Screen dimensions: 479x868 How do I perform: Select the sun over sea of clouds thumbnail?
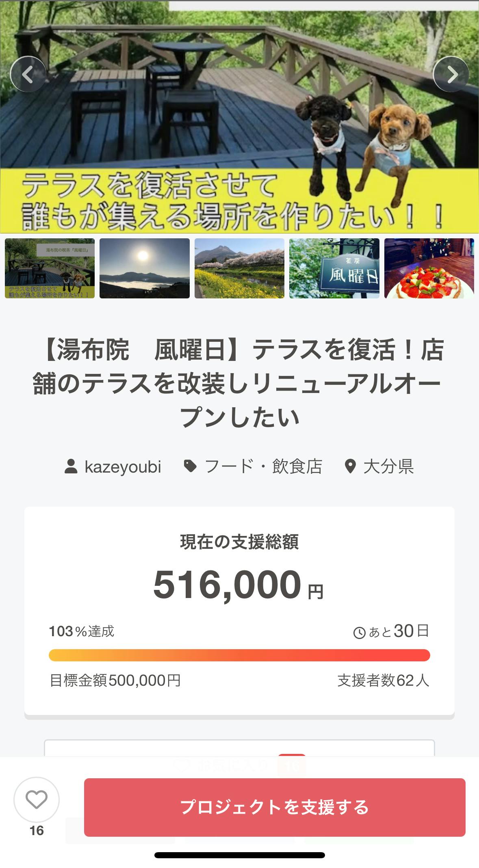coord(145,268)
